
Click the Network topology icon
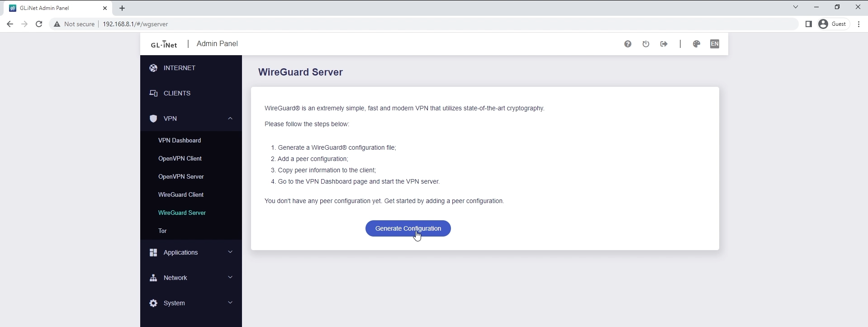click(153, 278)
